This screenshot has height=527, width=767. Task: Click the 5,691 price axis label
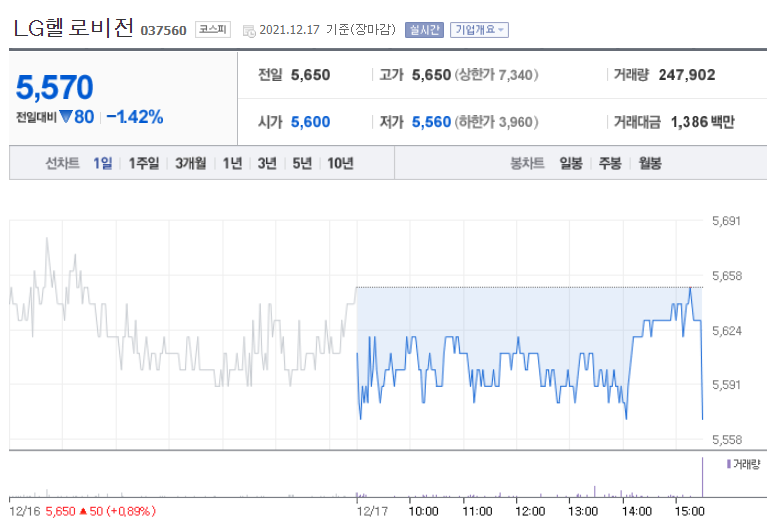pos(726,221)
